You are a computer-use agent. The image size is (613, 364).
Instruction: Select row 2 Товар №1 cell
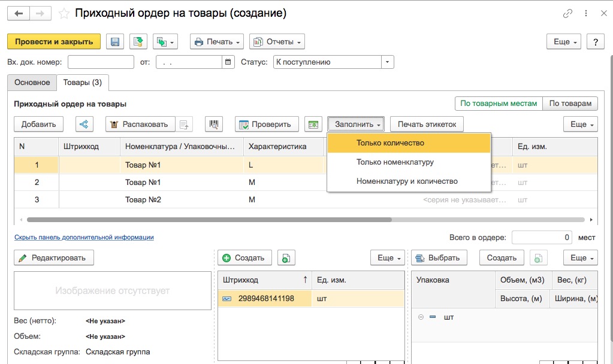182,183
